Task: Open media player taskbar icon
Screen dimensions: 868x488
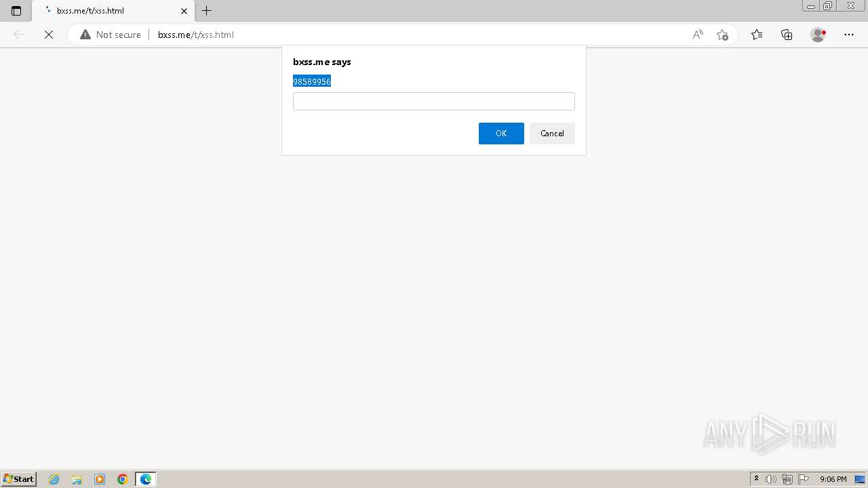Action: (x=100, y=479)
